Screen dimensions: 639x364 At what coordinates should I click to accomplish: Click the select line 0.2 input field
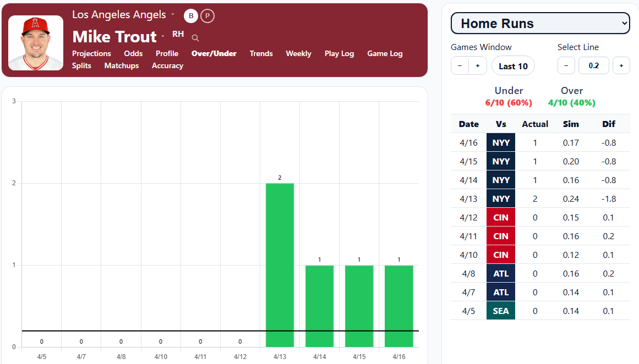pyautogui.click(x=594, y=65)
